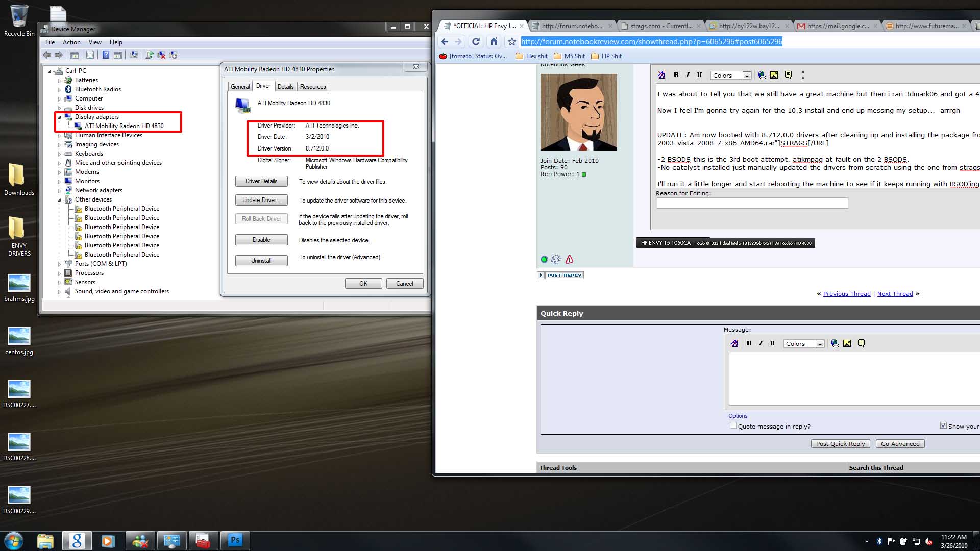This screenshot has height=551, width=980.
Task: Click the Update driver software toolbar icon
Action: coord(150,55)
